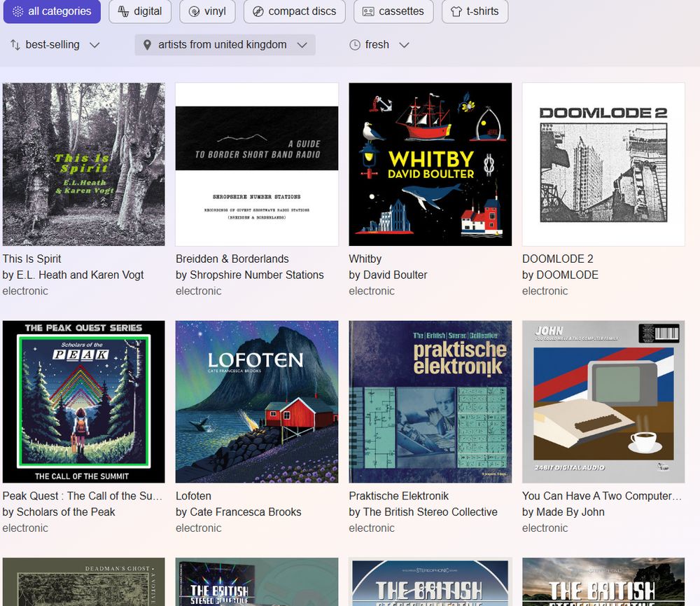Click Peak Quest title link

pos(83,495)
